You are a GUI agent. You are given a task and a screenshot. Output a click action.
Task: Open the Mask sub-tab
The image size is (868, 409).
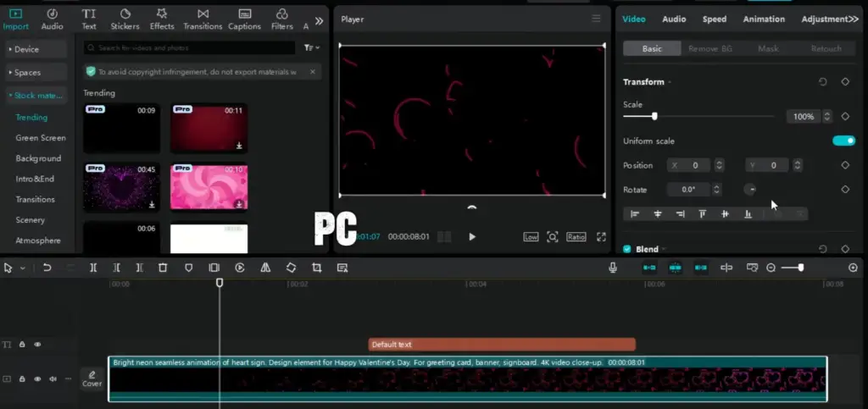768,48
